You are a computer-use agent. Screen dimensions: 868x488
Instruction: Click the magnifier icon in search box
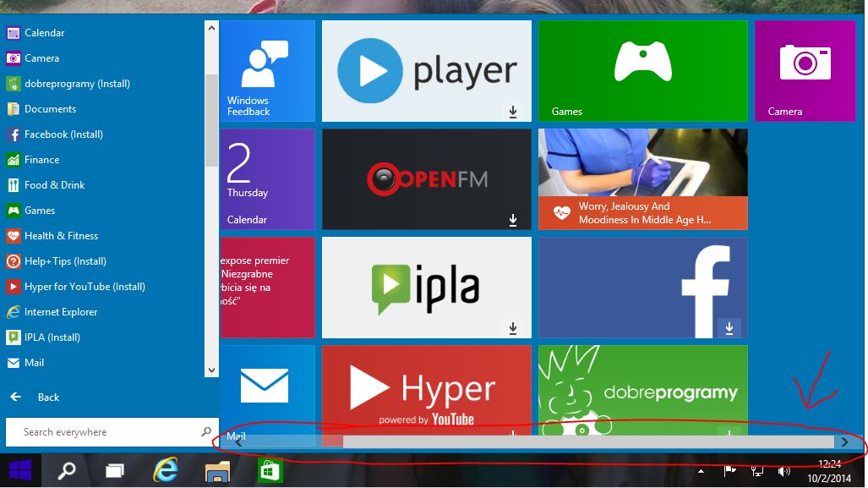pos(206,431)
